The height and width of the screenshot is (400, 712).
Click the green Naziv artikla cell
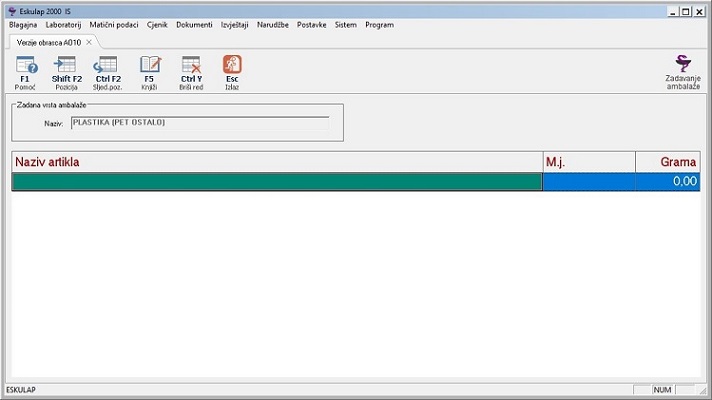[277, 182]
